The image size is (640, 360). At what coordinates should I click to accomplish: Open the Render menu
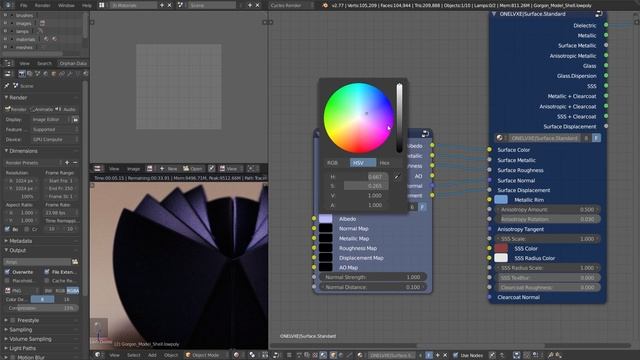point(42,5)
